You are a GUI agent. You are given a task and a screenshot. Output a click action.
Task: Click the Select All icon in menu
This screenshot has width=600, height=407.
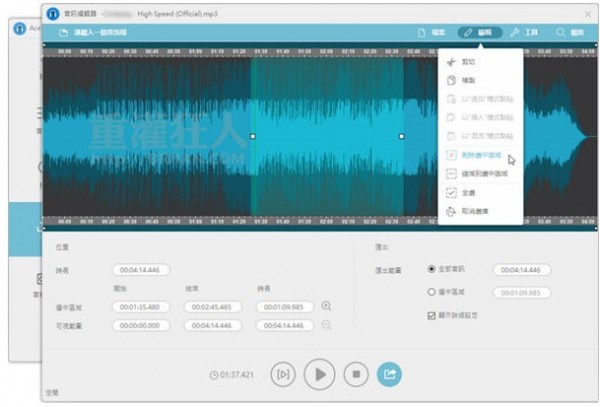pyautogui.click(x=451, y=192)
